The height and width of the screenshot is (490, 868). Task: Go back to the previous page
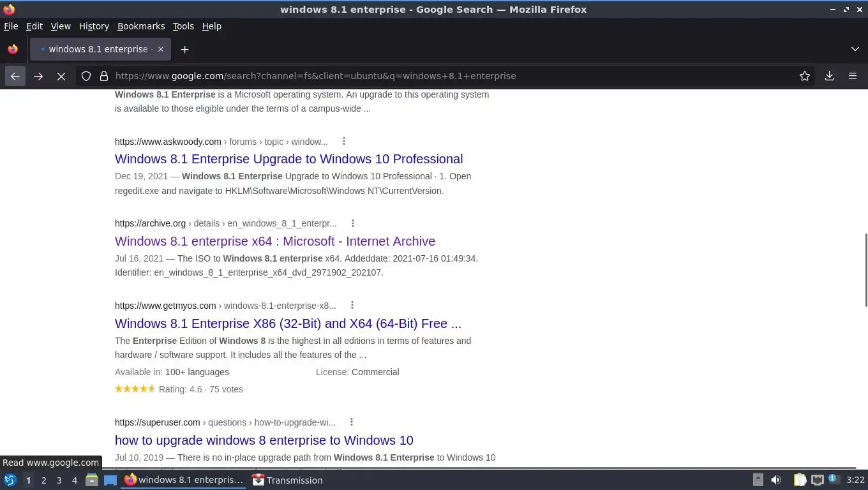(15, 76)
